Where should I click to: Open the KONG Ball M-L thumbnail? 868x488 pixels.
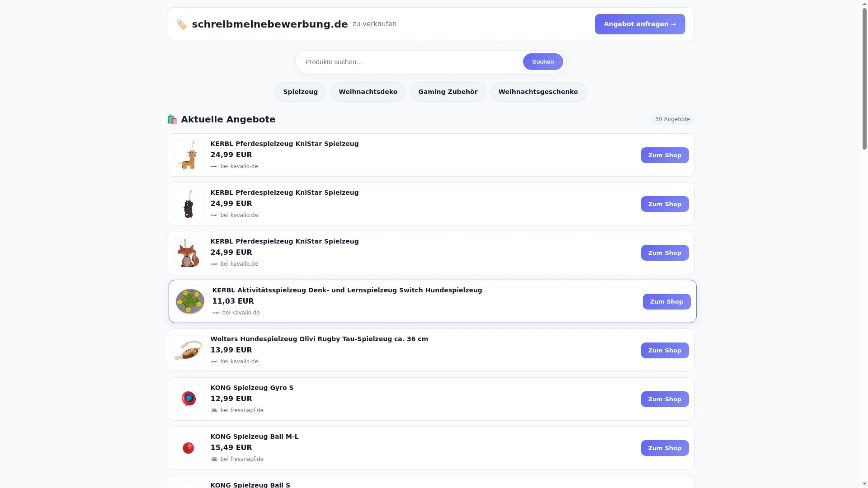pos(189,448)
